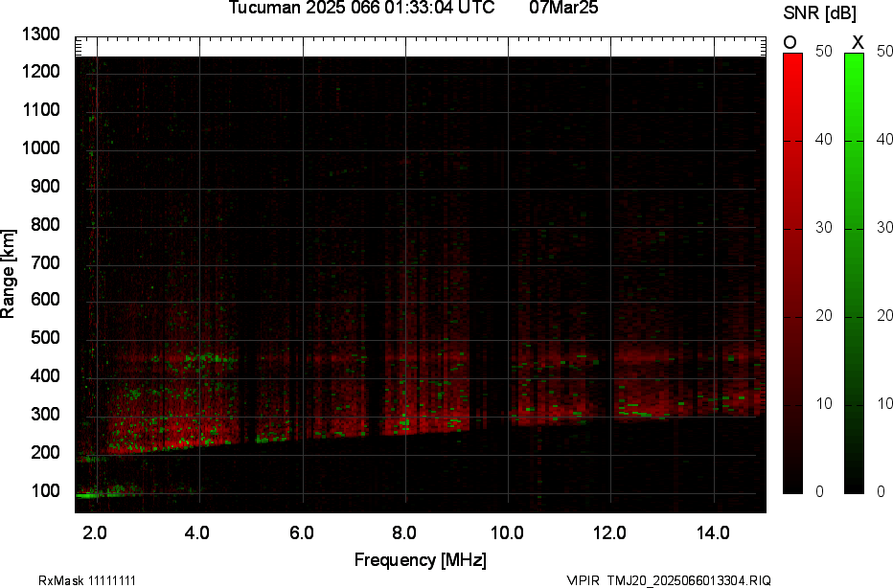Viewport: 893px width, 588px height.
Task: Click the 8.0 MHz frequency tick label
Action: coord(404,533)
